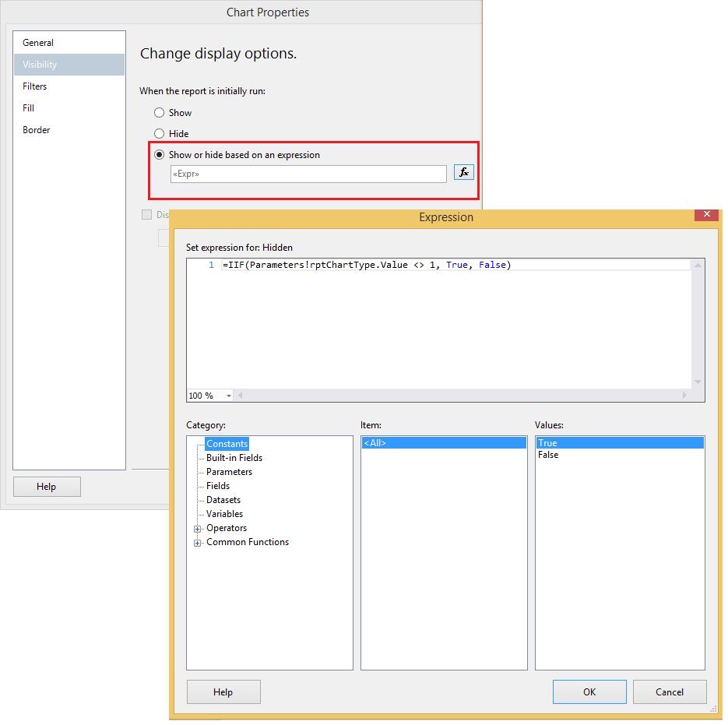Screen dimensions: 728x725
Task: Click the fx expression builder button
Action: click(x=463, y=172)
